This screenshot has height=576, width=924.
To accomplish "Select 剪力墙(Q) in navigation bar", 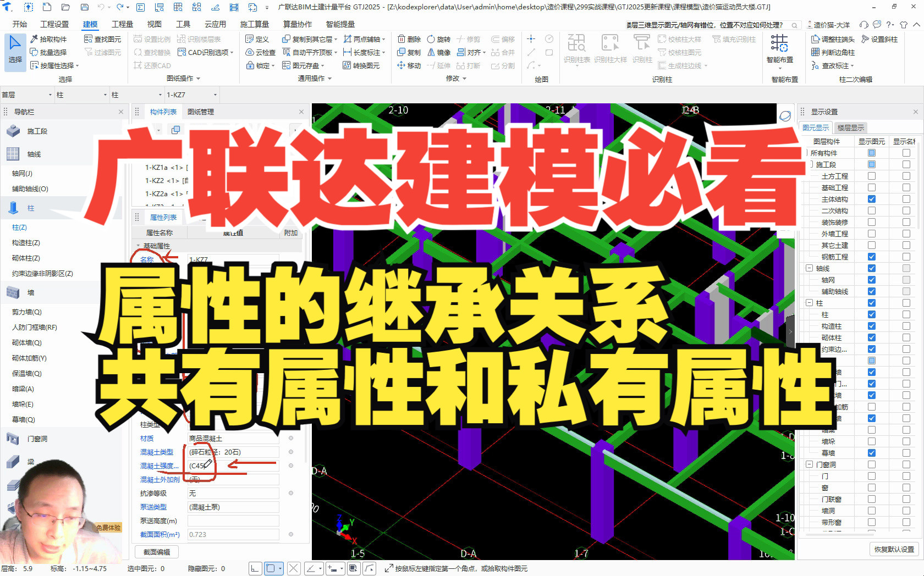I will [27, 312].
